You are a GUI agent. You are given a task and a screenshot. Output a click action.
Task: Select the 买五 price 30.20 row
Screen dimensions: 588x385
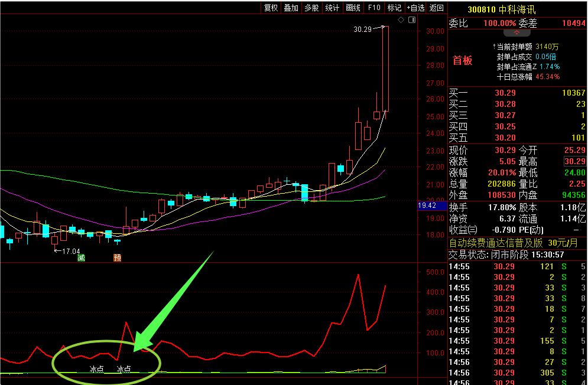pos(517,138)
